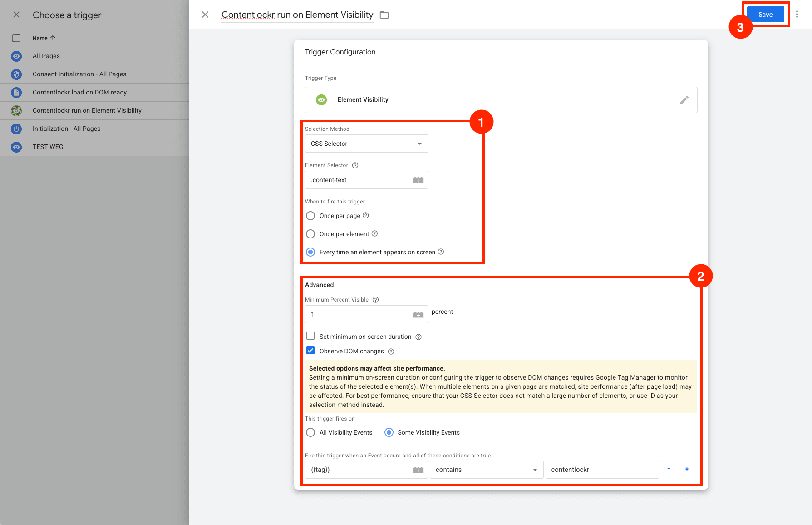The width and height of the screenshot is (812, 525).
Task: Uncheck Observe DOM changes
Action: click(x=310, y=350)
